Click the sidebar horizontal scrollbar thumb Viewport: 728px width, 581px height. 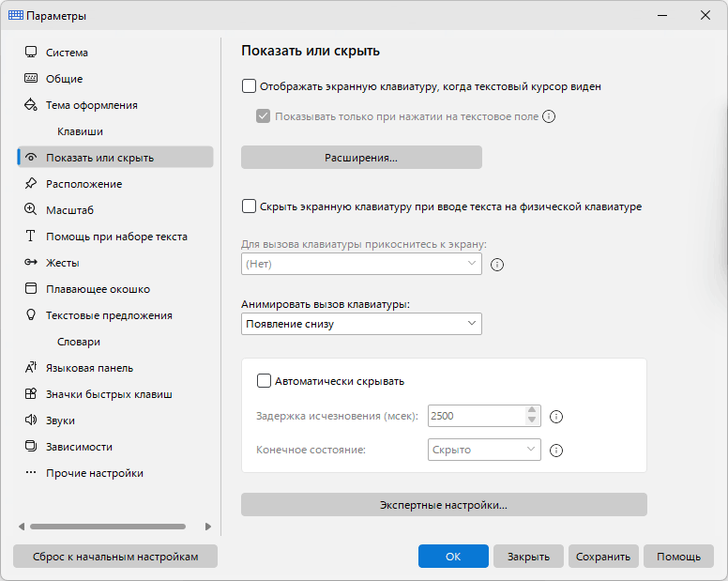[108, 527]
